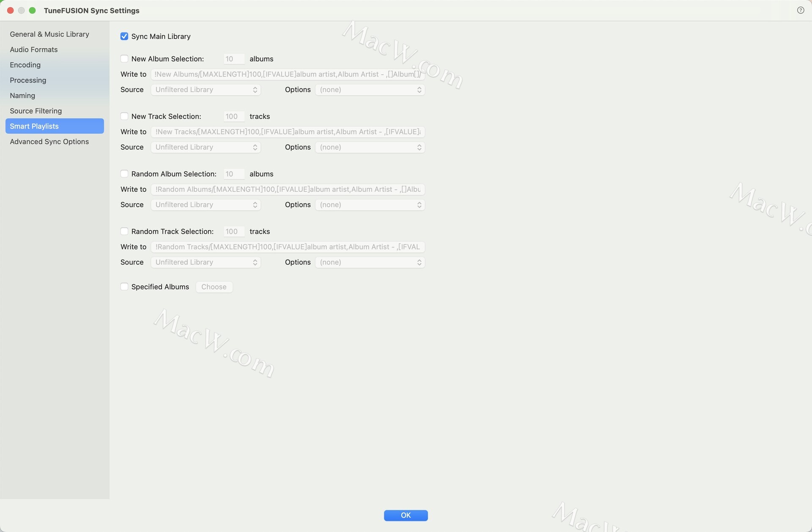Click the !New Albums Write to path field

[x=288, y=74]
